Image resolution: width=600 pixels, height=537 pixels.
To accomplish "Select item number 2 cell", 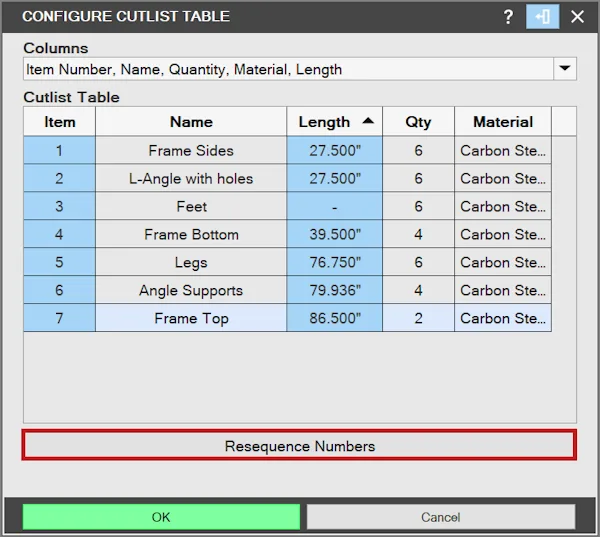I will click(59, 178).
